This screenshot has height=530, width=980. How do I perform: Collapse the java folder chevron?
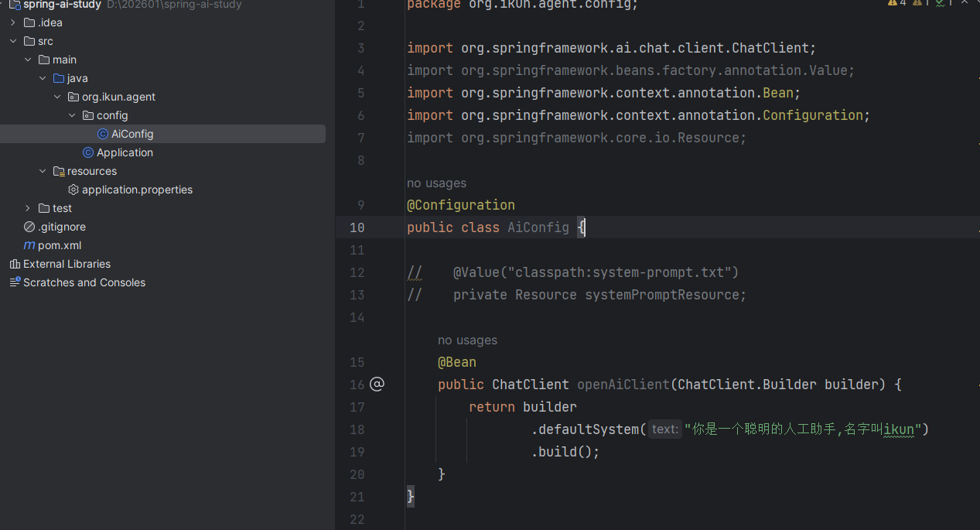(x=43, y=78)
